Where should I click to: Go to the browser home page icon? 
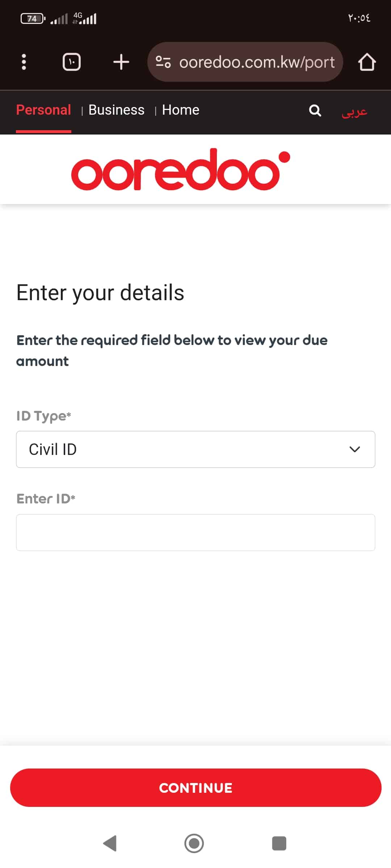coord(367,62)
